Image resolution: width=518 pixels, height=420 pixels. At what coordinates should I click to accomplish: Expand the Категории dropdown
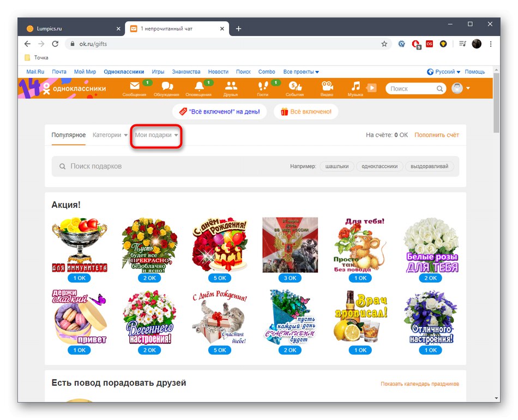click(x=110, y=135)
